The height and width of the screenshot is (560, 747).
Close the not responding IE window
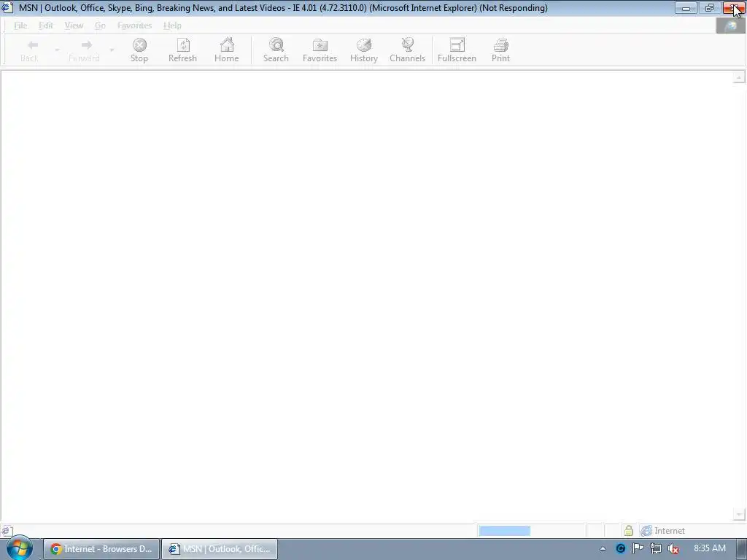pos(734,8)
